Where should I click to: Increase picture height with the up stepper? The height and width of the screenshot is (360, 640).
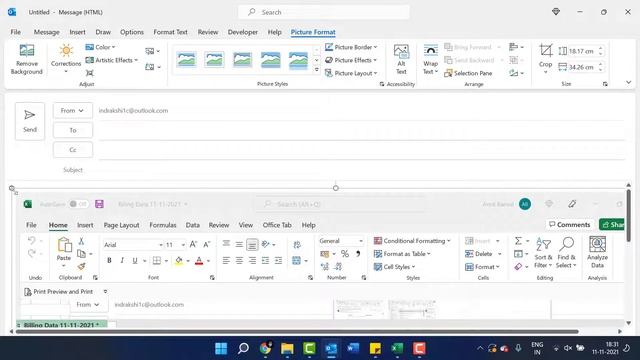tap(600, 49)
